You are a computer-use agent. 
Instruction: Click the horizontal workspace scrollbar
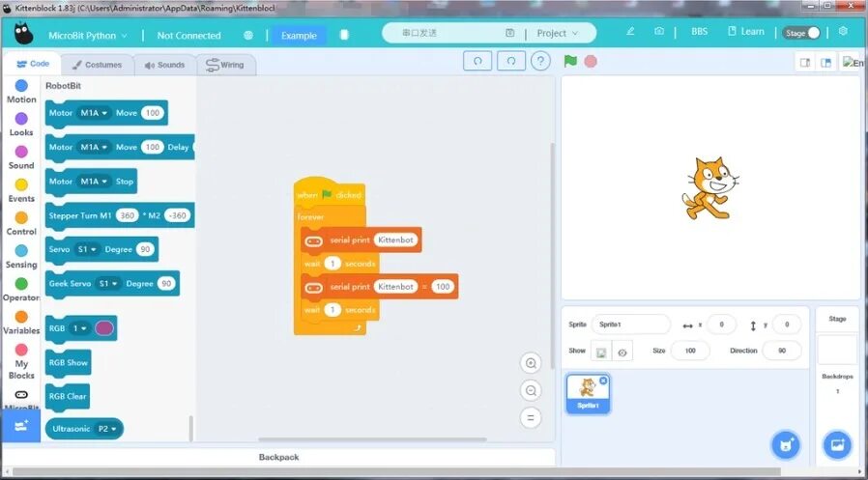tap(372, 439)
